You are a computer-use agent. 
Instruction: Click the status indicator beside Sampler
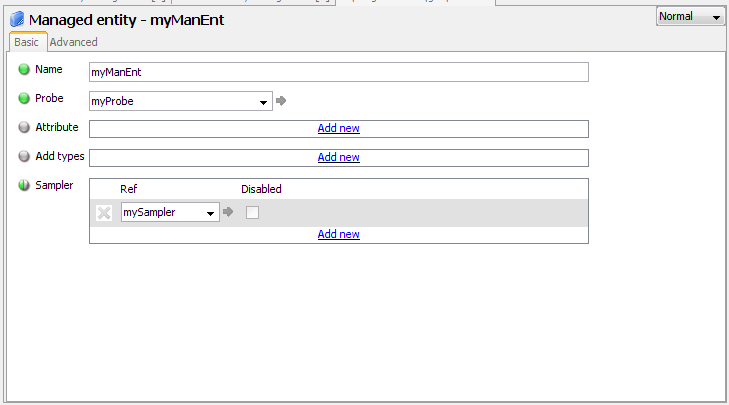pos(24,186)
